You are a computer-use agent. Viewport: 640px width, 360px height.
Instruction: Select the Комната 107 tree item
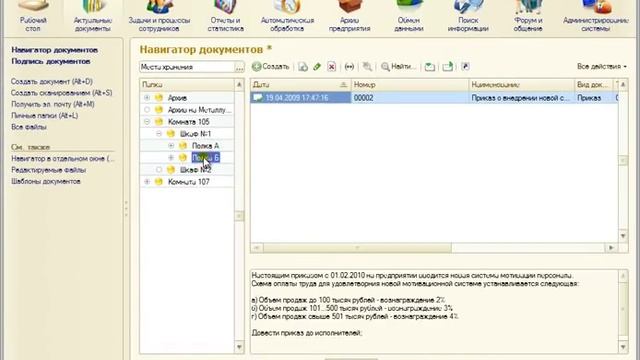(x=189, y=182)
